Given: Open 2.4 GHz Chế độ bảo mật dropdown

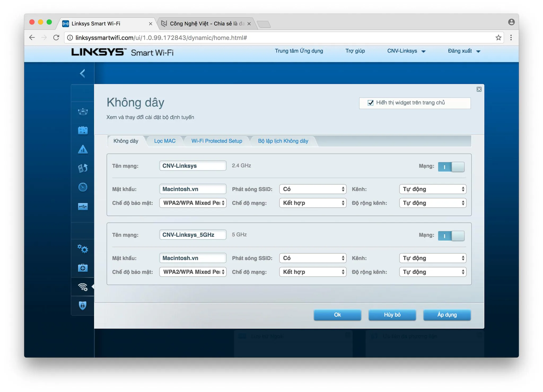Looking at the screenshot, I should tap(193, 203).
